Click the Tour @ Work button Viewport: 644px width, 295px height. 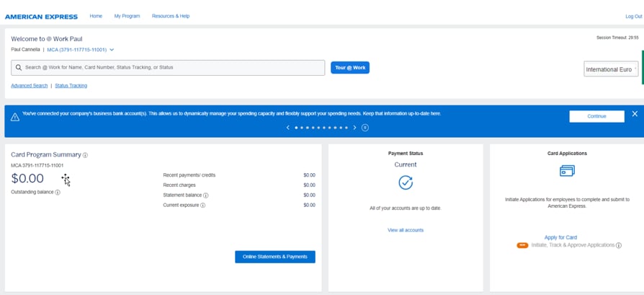tap(350, 68)
